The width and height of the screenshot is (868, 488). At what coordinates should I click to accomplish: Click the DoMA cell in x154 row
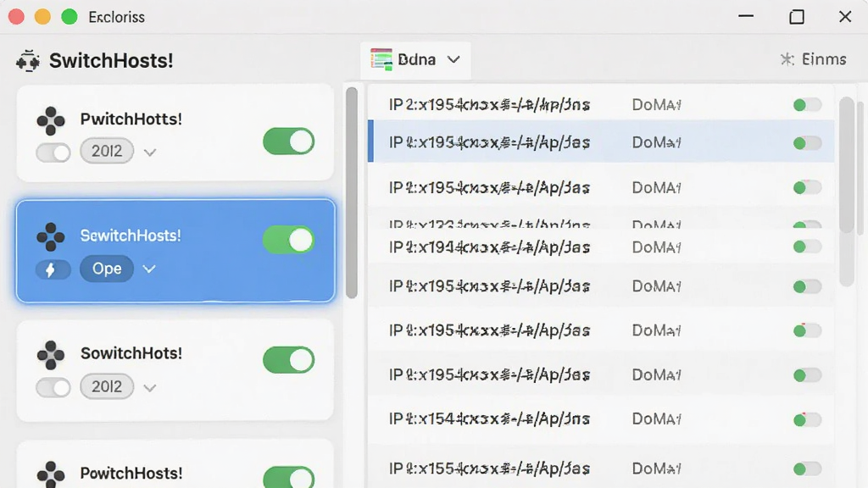[x=657, y=419]
